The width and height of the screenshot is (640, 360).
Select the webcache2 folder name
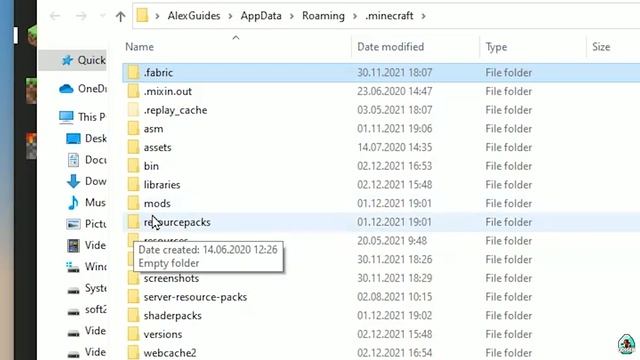coord(170,353)
